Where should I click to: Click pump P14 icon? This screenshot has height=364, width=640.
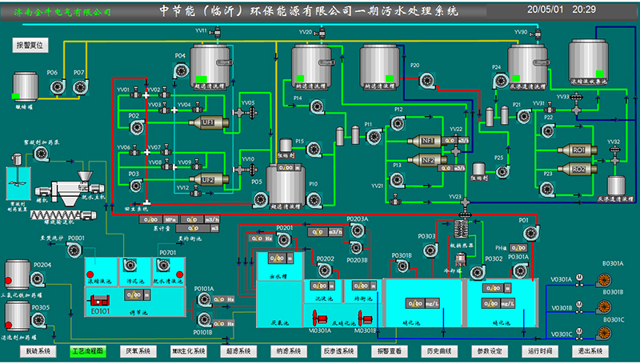point(317,107)
